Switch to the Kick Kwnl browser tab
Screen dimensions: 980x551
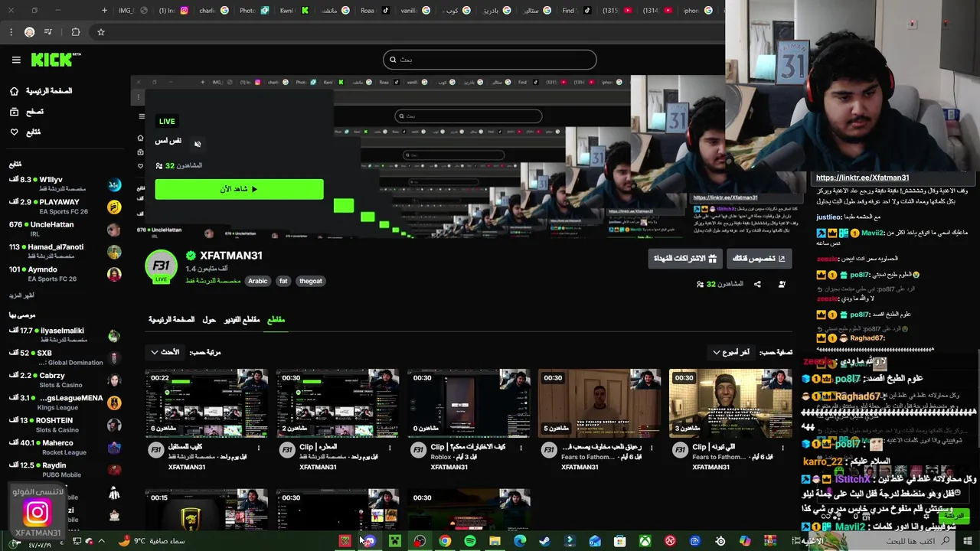tap(294, 11)
